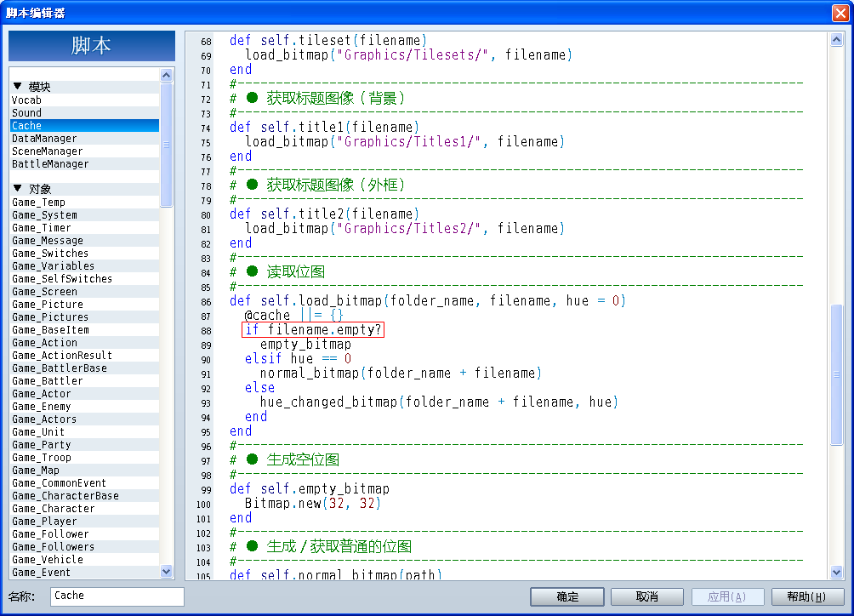Focus the 名称 input field
Viewport: 854px width, 616px height.
tap(117, 596)
